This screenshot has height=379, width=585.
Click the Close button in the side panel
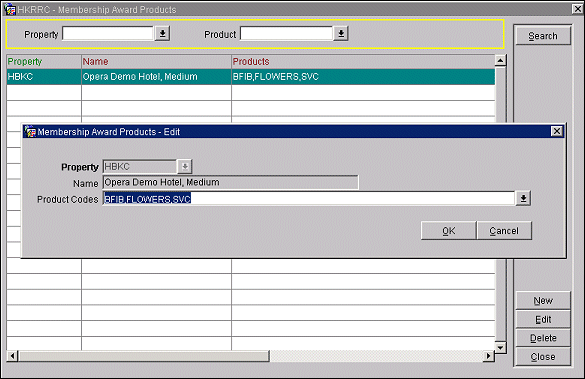(543, 357)
